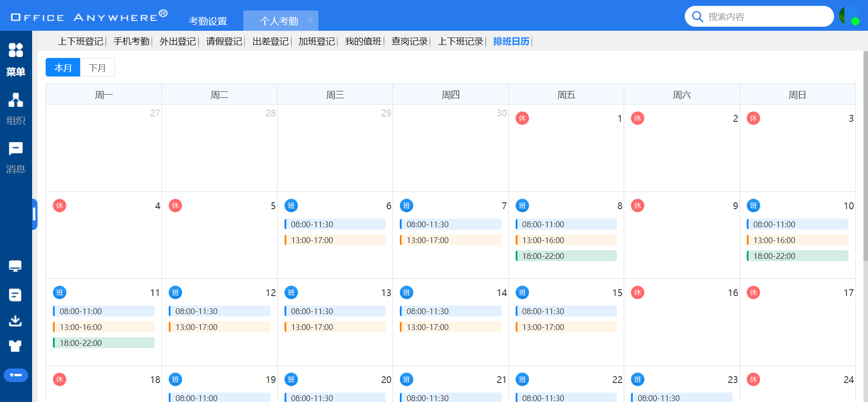The width and height of the screenshot is (868, 402).
Task: Open 我的值班 submenu
Action: click(x=363, y=42)
